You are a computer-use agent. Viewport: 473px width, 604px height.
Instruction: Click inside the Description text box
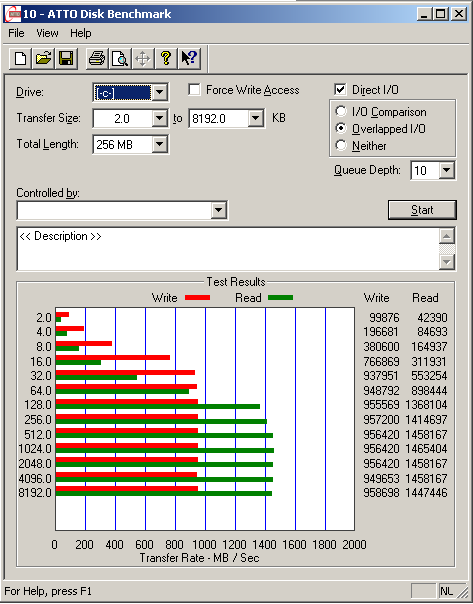tap(228, 249)
